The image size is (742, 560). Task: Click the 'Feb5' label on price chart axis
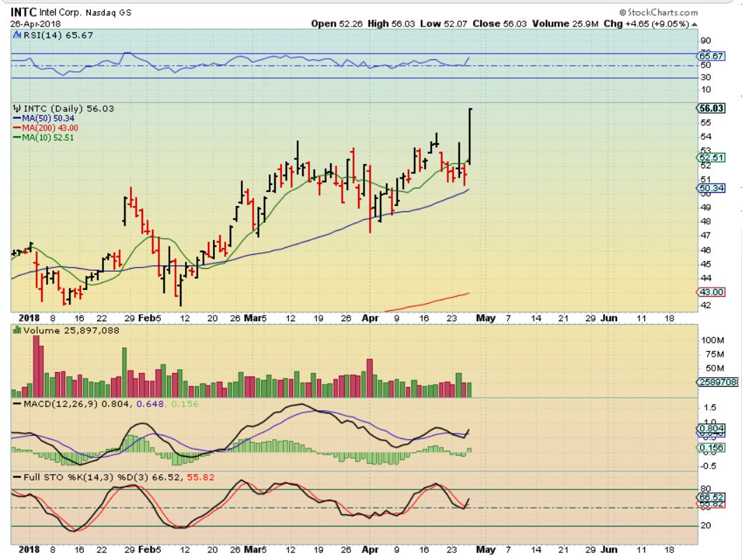pyautogui.click(x=149, y=318)
